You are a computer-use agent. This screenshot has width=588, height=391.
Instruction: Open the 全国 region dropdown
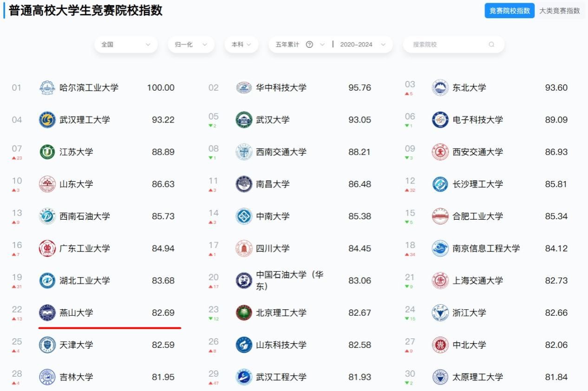coord(126,45)
